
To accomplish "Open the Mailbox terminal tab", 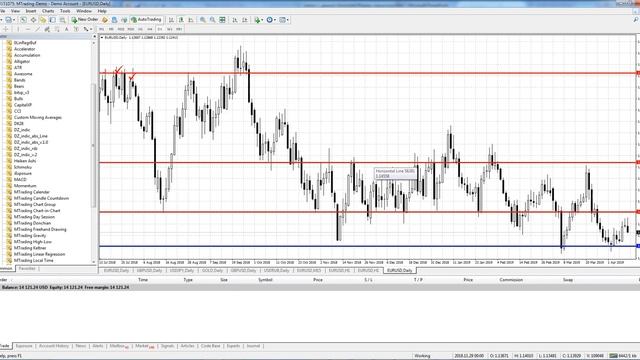I will click(119, 346).
